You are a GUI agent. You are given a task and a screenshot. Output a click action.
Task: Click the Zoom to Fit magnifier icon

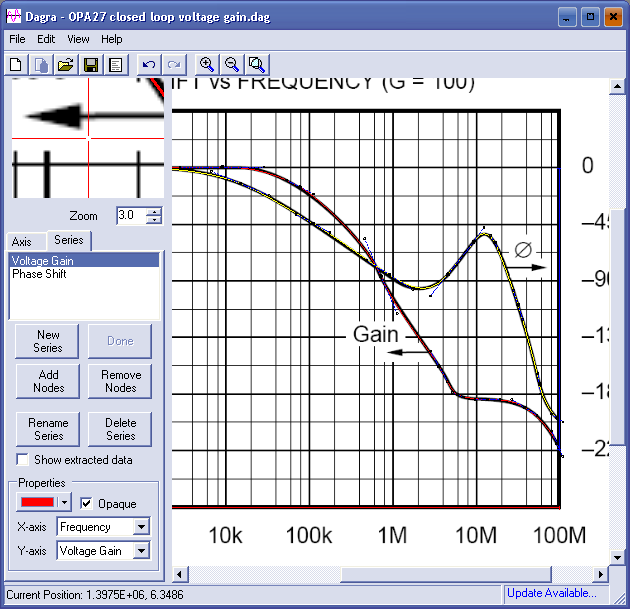(x=257, y=64)
